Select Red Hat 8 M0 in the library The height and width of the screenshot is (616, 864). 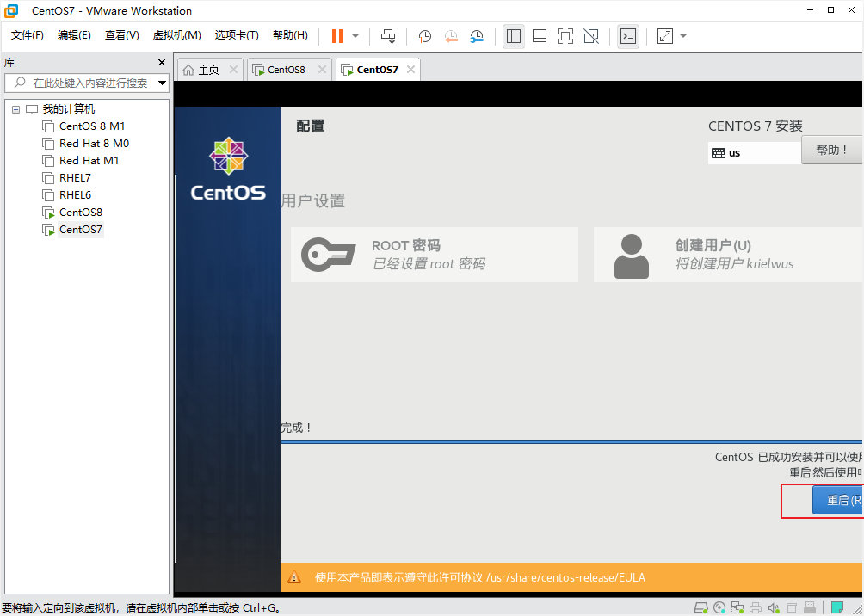coord(94,144)
